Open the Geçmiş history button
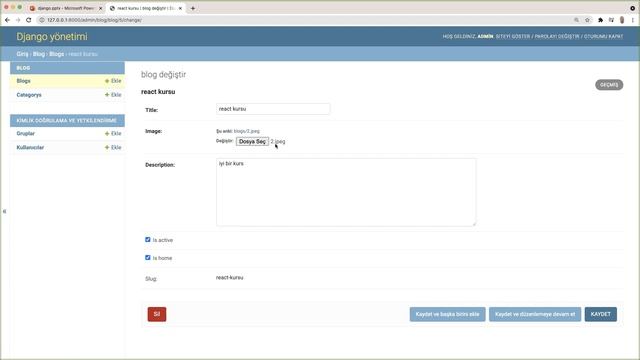Image resolution: width=640 pixels, height=360 pixels. pos(609,85)
